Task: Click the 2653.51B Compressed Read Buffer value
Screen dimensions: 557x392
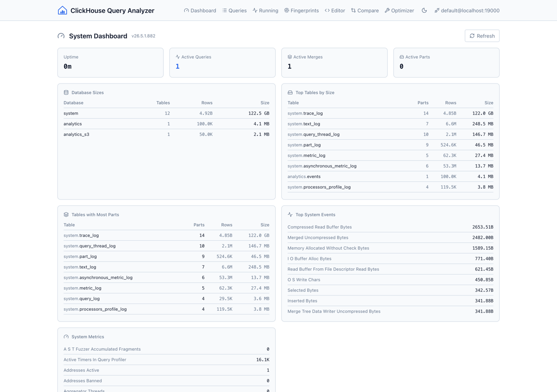Action: (x=483, y=227)
